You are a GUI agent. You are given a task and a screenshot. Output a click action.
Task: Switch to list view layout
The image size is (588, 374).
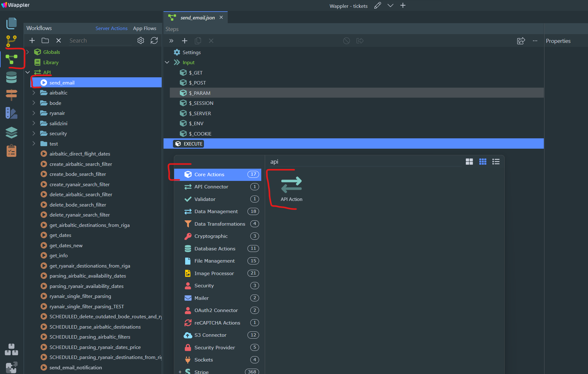click(496, 162)
